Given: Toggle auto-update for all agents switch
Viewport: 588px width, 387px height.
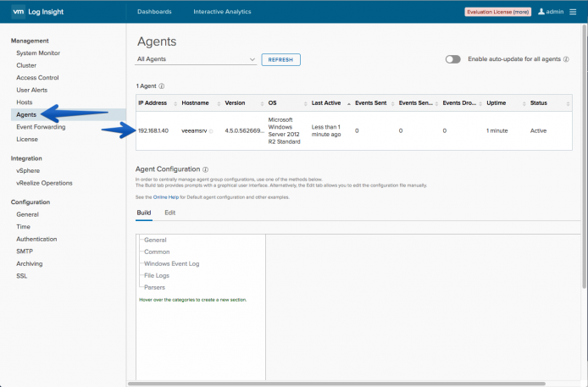Looking at the screenshot, I should point(452,59).
